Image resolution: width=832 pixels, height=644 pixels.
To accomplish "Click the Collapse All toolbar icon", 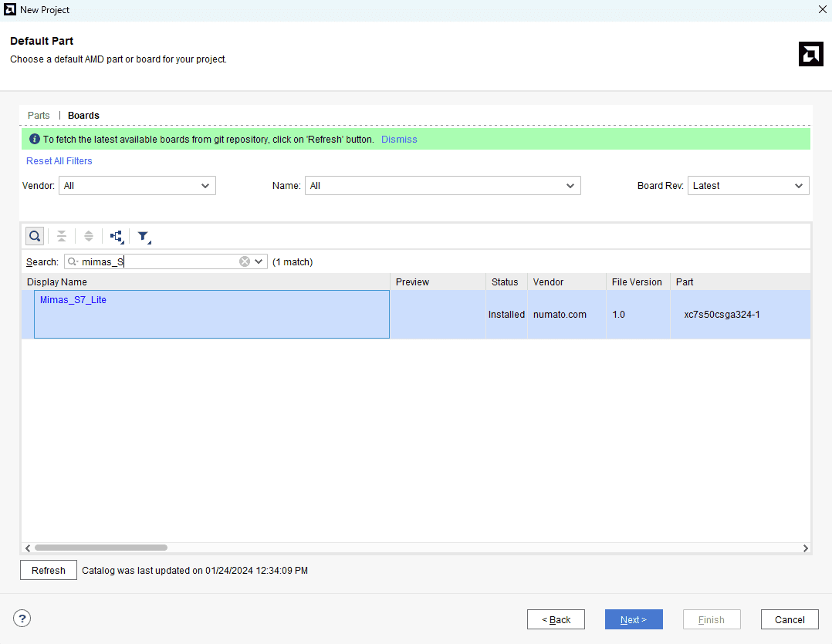I will tap(62, 236).
